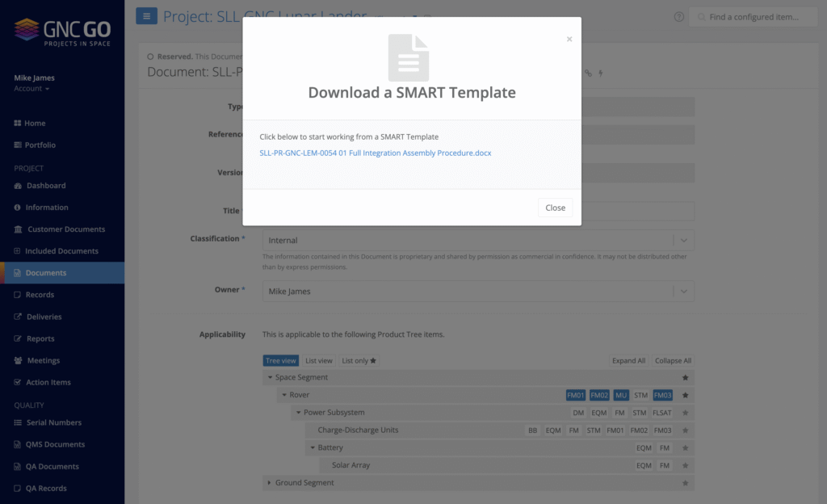The width and height of the screenshot is (827, 504).
Task: Download the Full Integration Assembly Procedure docx
Action: pyautogui.click(x=375, y=153)
